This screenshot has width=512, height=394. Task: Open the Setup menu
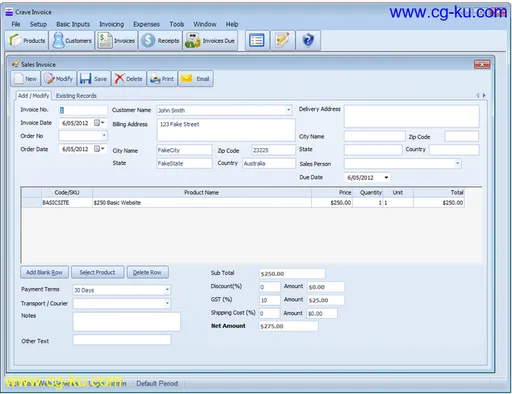click(38, 24)
